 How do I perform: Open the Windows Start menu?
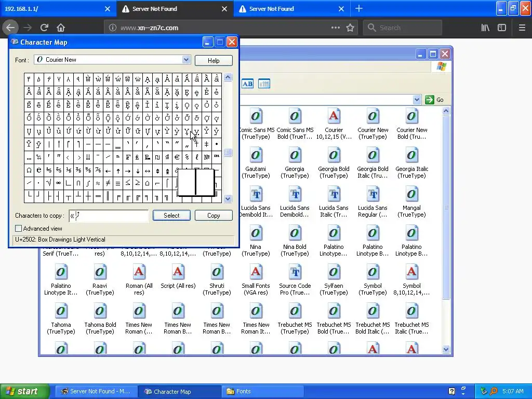click(x=25, y=391)
